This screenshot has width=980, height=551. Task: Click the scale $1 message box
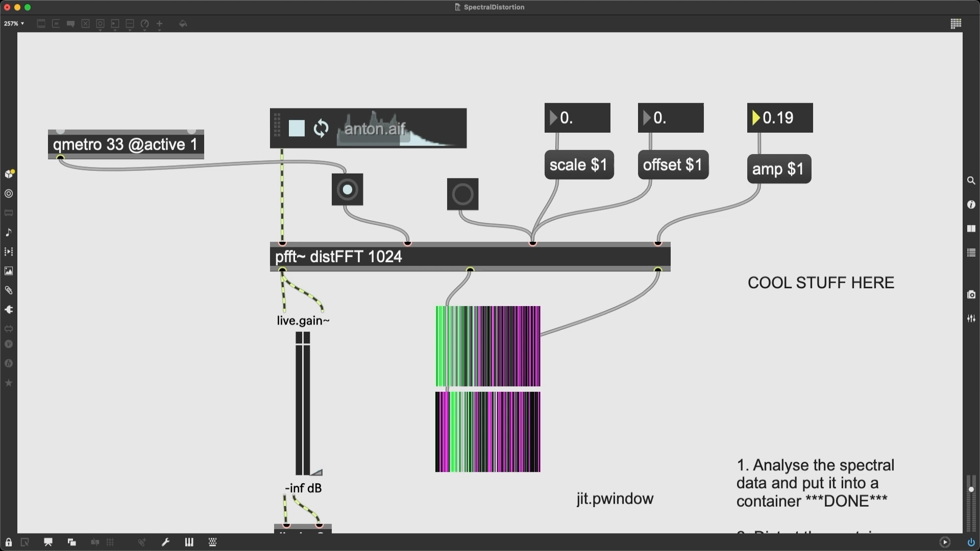[x=578, y=165]
